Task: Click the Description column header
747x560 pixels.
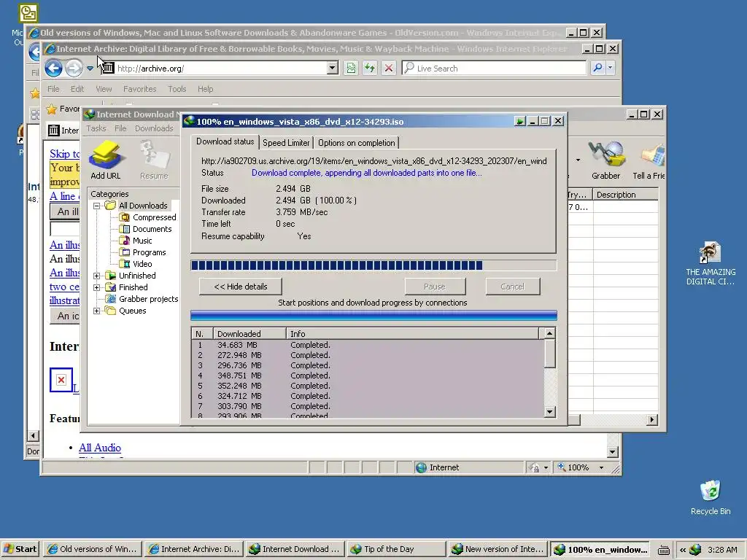Action: 625,195
